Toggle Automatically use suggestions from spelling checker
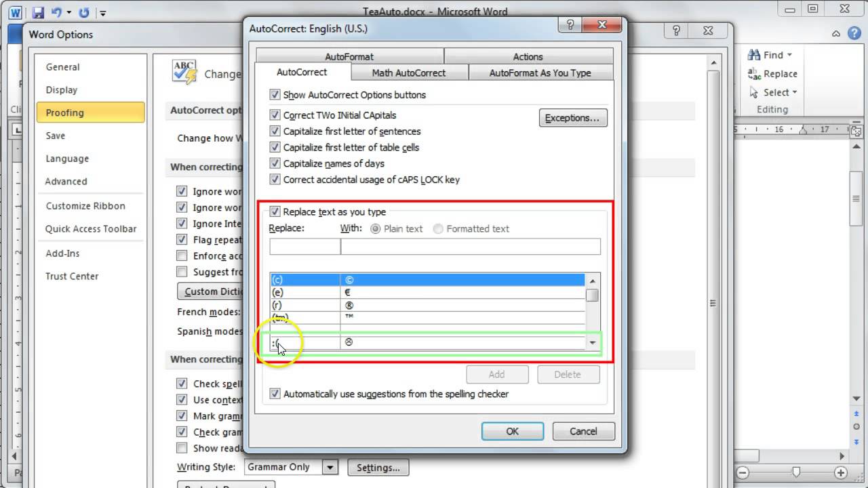Screen dimensions: 868x488 click(x=275, y=394)
